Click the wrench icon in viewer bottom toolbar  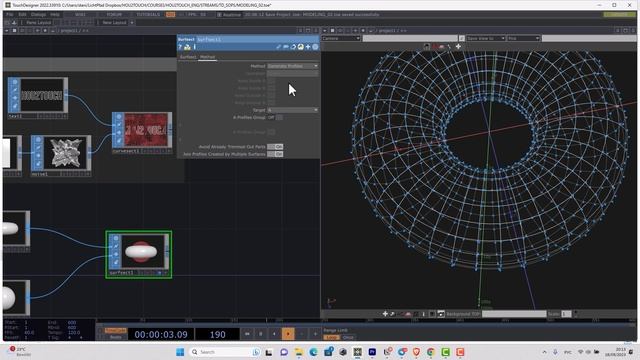click(x=392, y=314)
